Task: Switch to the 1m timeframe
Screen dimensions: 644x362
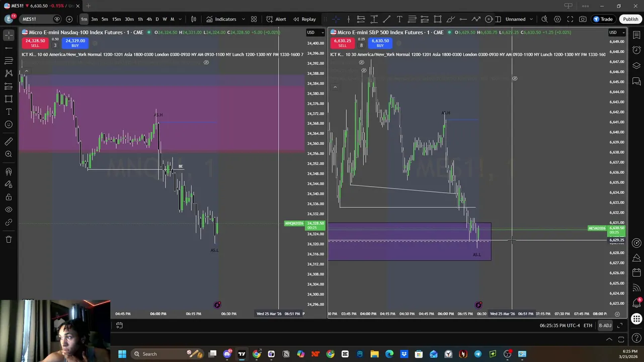Action: coord(84,19)
